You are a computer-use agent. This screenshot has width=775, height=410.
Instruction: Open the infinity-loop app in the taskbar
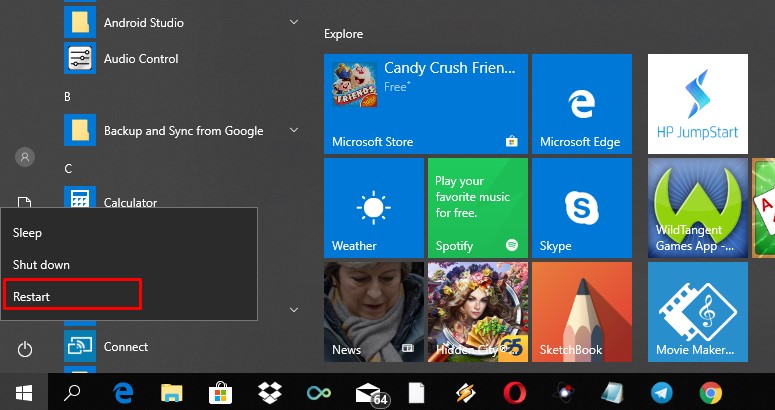pos(318,393)
